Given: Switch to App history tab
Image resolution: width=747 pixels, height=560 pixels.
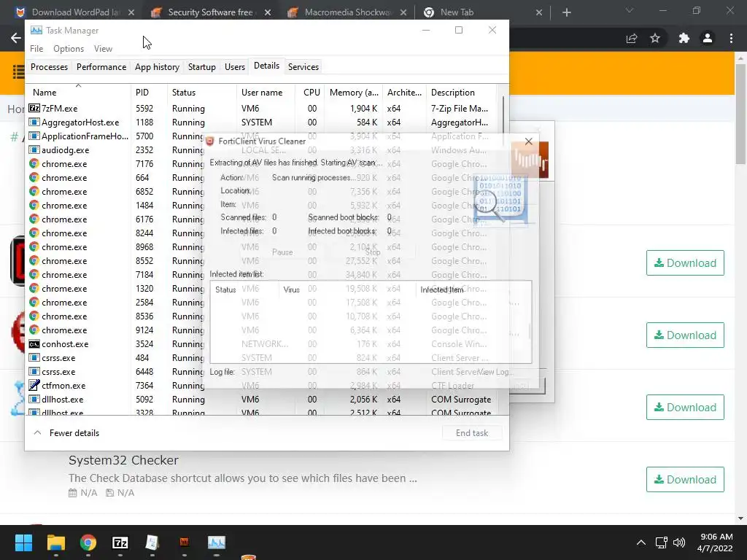Looking at the screenshot, I should pos(158,66).
